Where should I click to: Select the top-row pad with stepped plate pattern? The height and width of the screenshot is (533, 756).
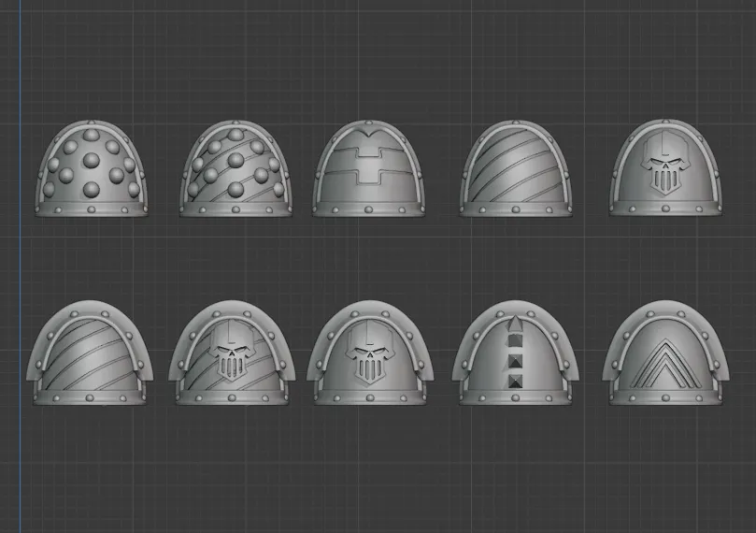pyautogui.click(x=369, y=168)
